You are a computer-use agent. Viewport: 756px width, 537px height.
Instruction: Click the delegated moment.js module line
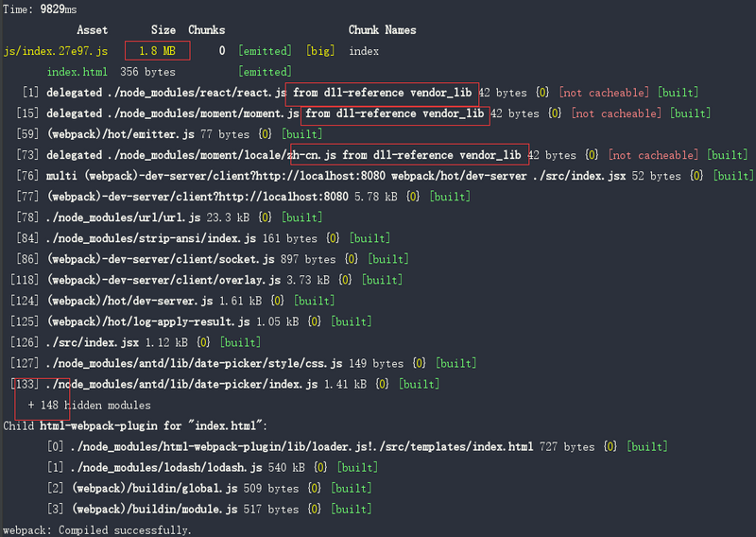(x=364, y=113)
